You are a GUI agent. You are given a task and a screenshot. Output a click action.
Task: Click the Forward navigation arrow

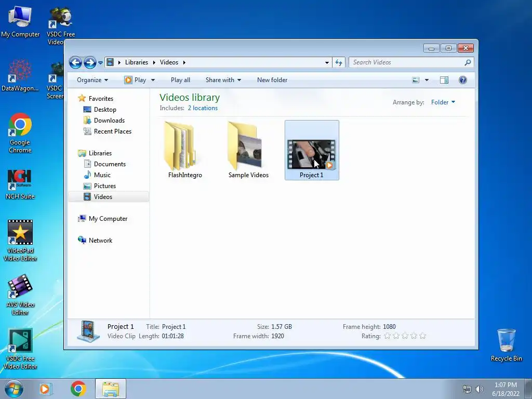90,62
